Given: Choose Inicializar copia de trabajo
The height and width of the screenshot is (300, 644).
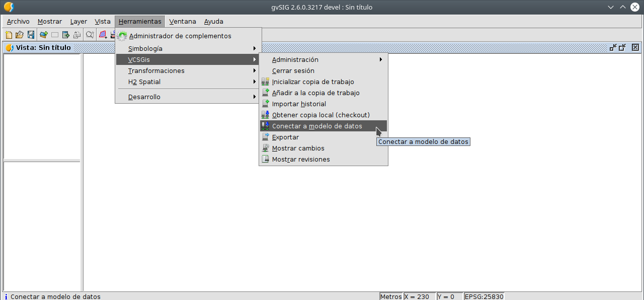Looking at the screenshot, I should (324, 82).
